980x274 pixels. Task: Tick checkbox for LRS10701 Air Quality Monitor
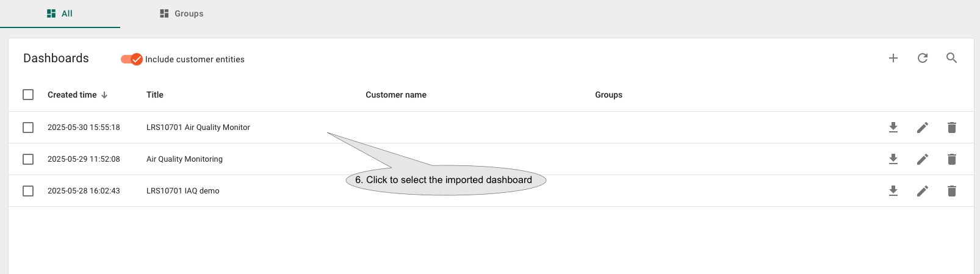click(28, 128)
